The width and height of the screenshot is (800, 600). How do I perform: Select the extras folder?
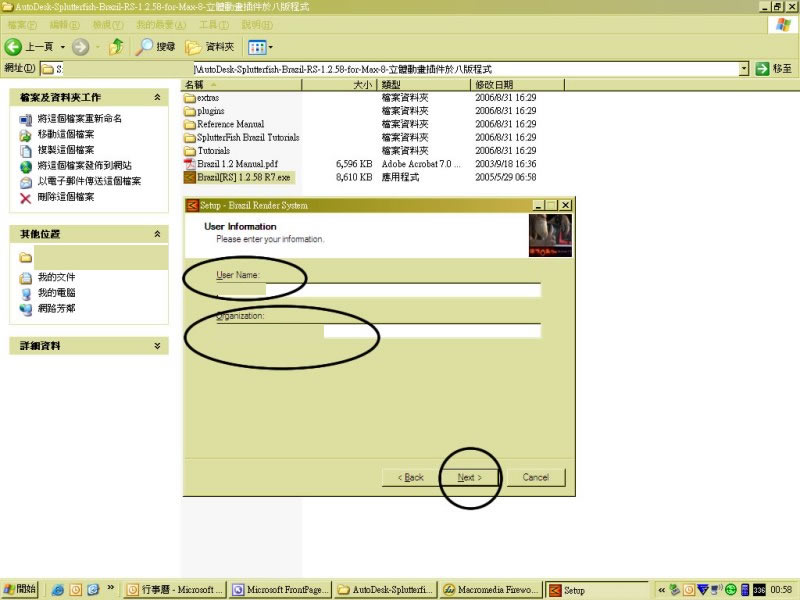tap(208, 97)
